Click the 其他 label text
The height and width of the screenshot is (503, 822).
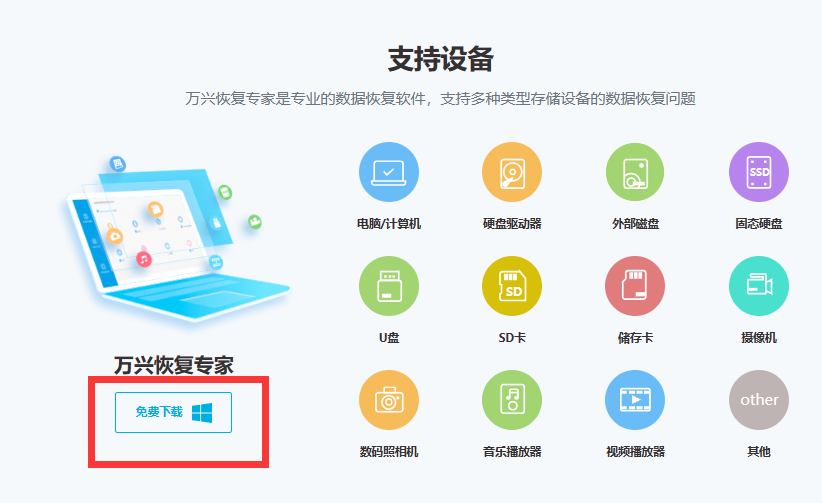point(759,452)
